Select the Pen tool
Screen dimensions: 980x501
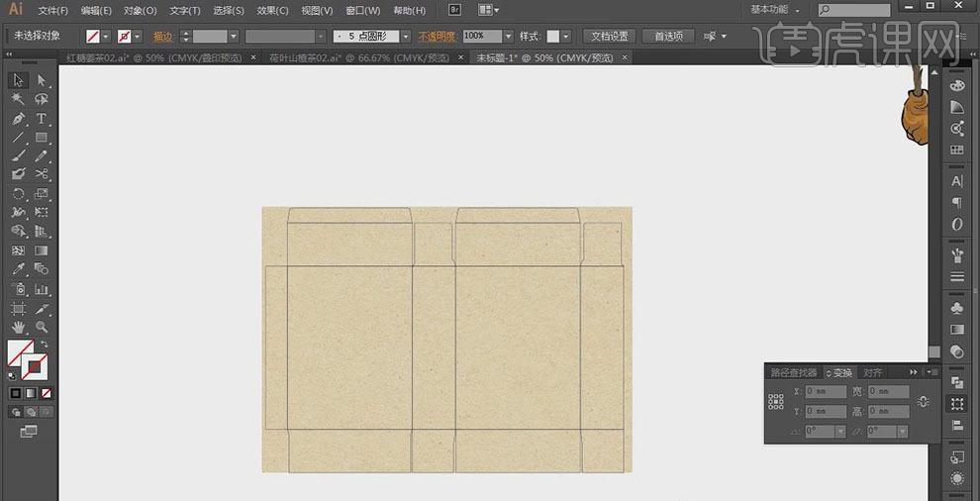[x=18, y=118]
